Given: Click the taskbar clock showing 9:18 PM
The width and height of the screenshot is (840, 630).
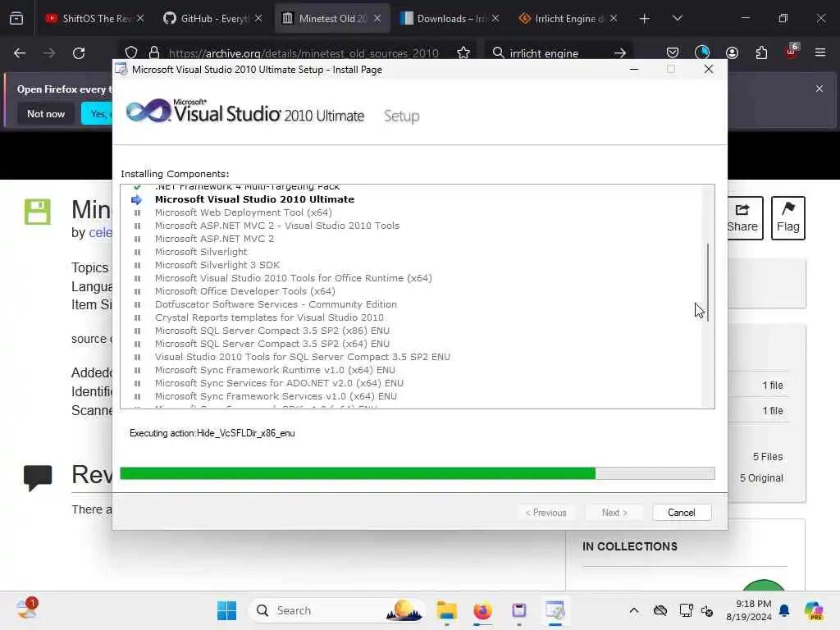Looking at the screenshot, I should (749, 610).
